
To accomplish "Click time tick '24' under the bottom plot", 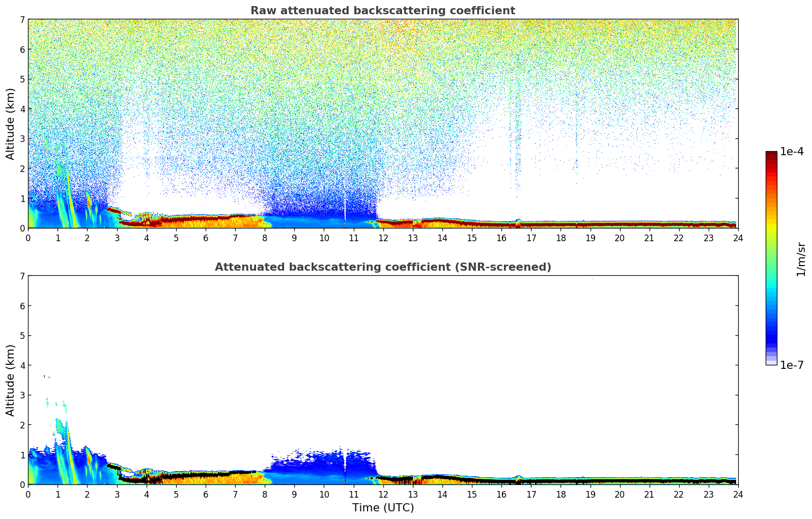I will coord(738,494).
